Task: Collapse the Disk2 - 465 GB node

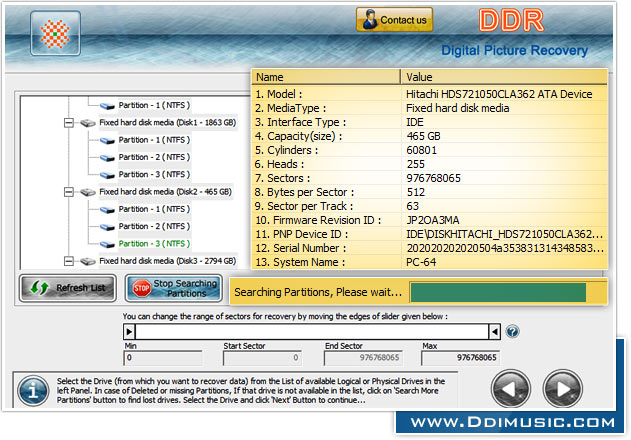Action: point(69,192)
